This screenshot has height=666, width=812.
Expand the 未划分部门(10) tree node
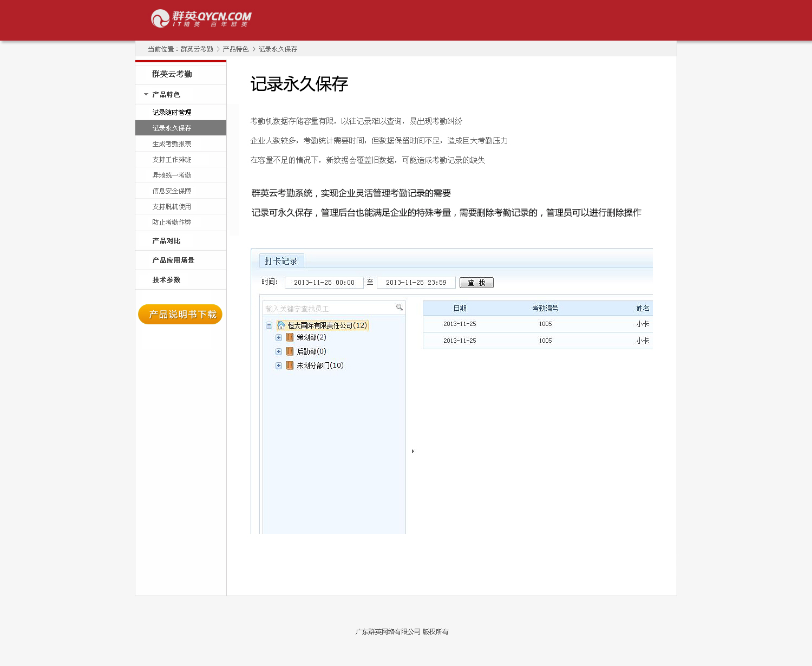(x=279, y=365)
